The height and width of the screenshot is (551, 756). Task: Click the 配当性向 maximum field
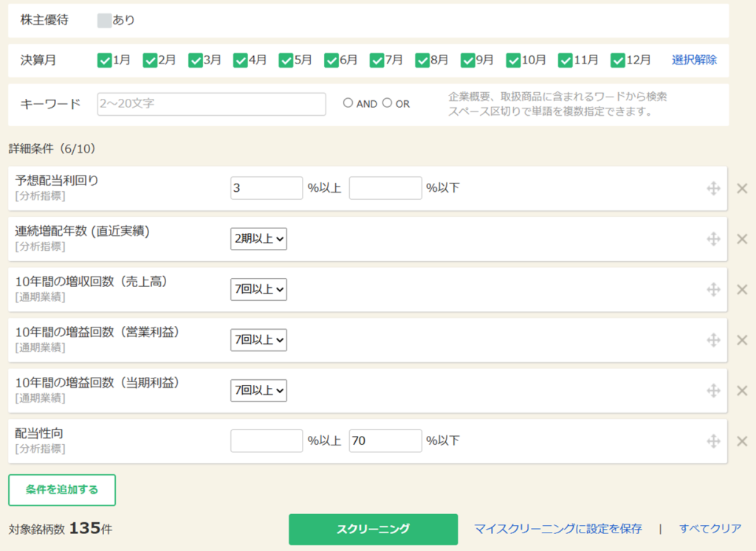385,440
